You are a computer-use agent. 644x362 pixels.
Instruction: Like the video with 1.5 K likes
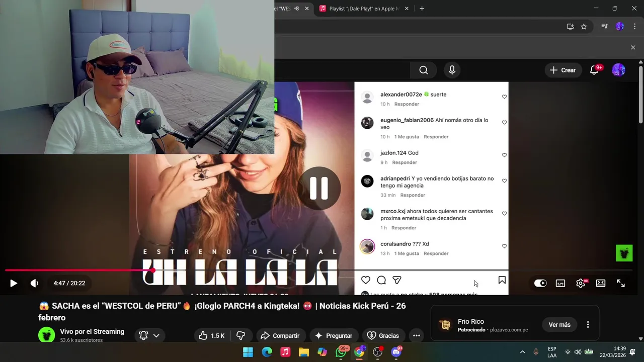tap(211, 335)
